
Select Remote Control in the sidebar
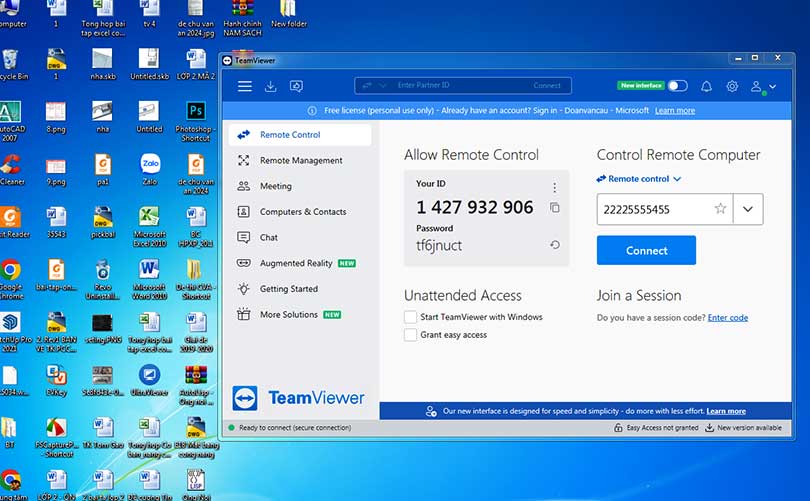(x=300, y=135)
